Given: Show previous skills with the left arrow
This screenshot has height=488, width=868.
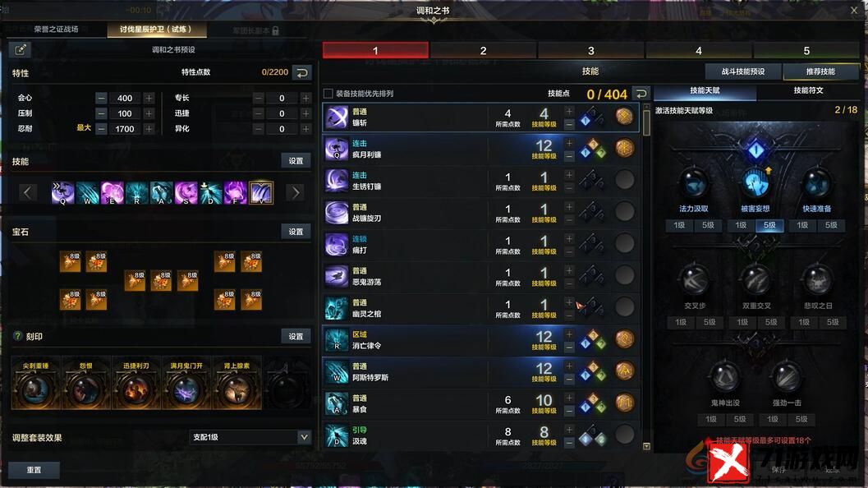Looking at the screenshot, I should tap(28, 192).
